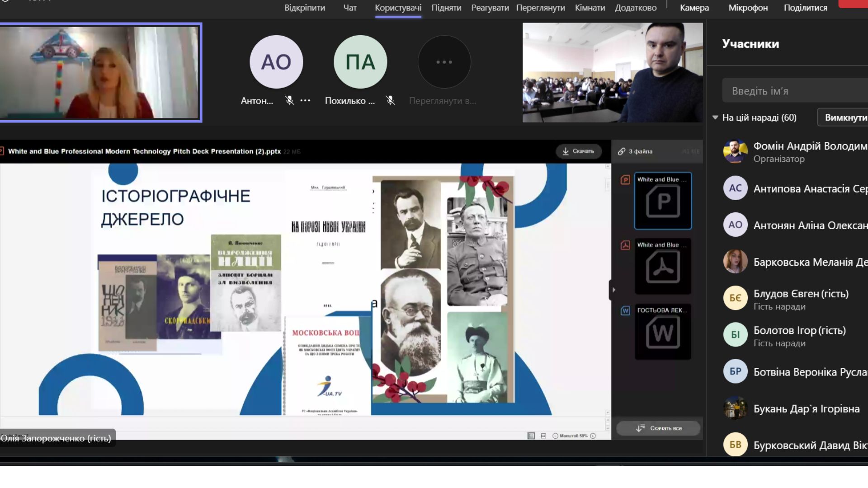Select participant Бурковський Давид row
This screenshot has width=868, height=488.
pyautogui.click(x=789, y=445)
